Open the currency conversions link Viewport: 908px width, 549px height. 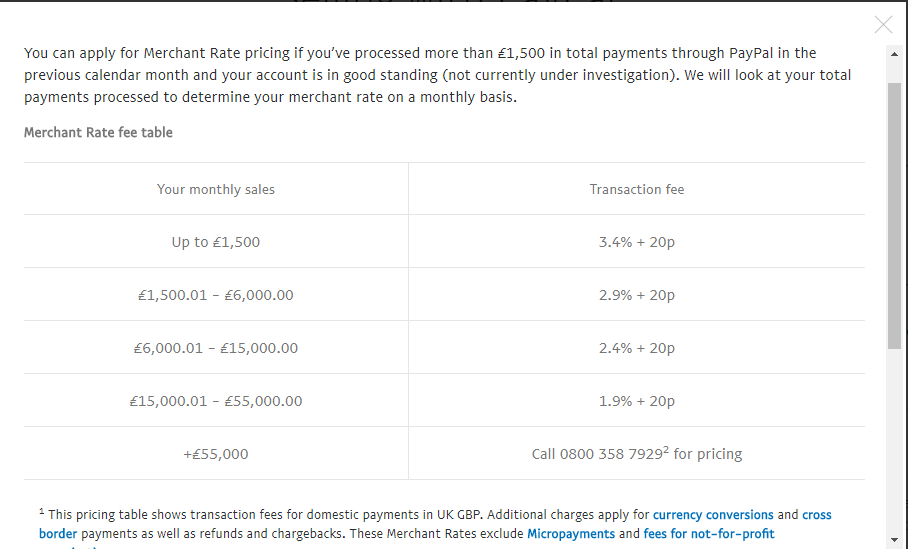[x=713, y=515]
